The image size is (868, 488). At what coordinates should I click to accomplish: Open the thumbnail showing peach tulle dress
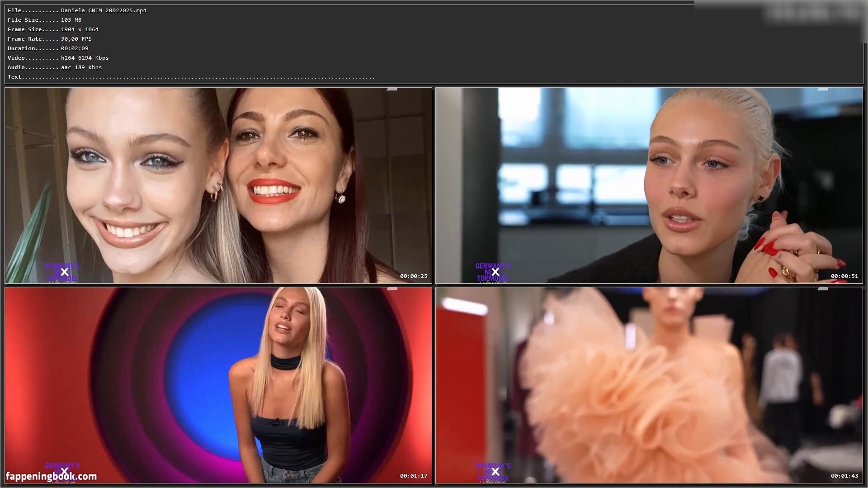pos(649,385)
